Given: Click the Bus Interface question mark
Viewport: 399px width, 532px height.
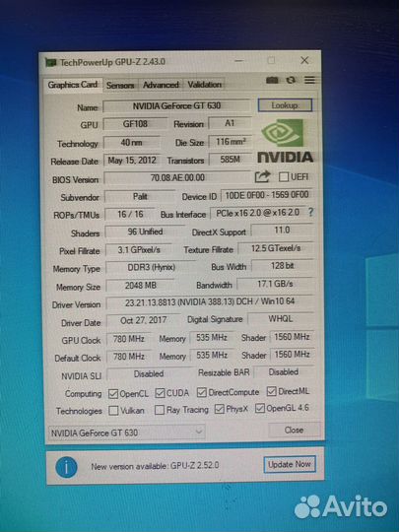Looking at the screenshot, I should [x=310, y=213].
